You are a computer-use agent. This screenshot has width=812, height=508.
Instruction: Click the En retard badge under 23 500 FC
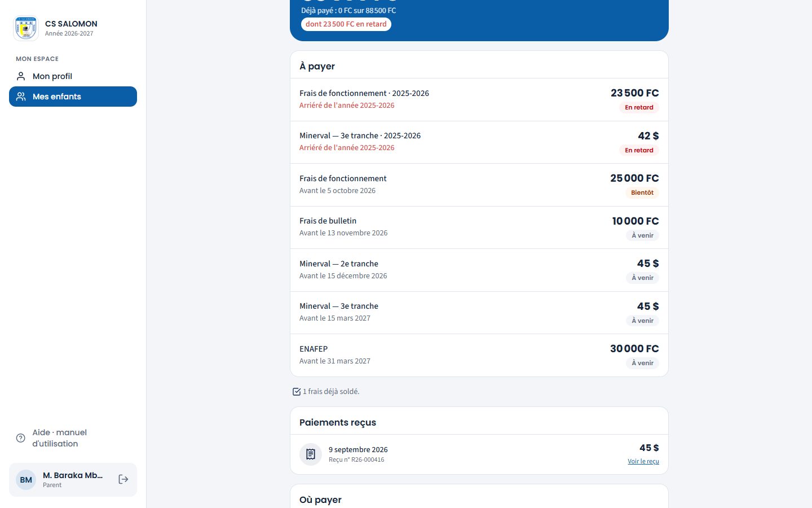pos(639,107)
